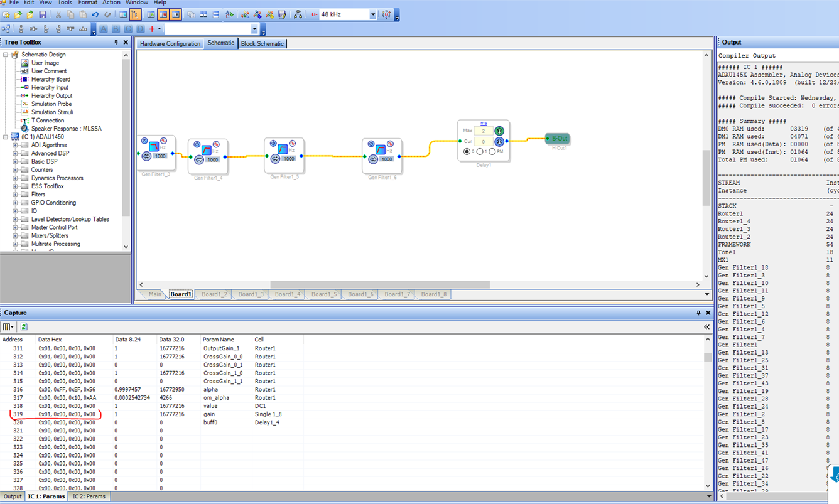Screen dimensions: 839x504
Task: Open the Board1_2 sheet tab
Action: 214,294
